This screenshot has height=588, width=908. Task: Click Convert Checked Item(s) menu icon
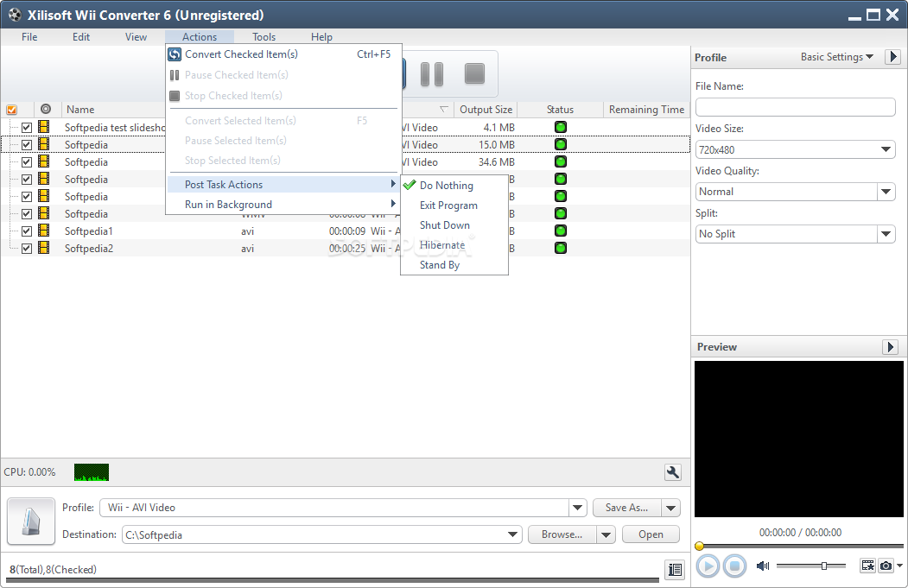pos(175,54)
